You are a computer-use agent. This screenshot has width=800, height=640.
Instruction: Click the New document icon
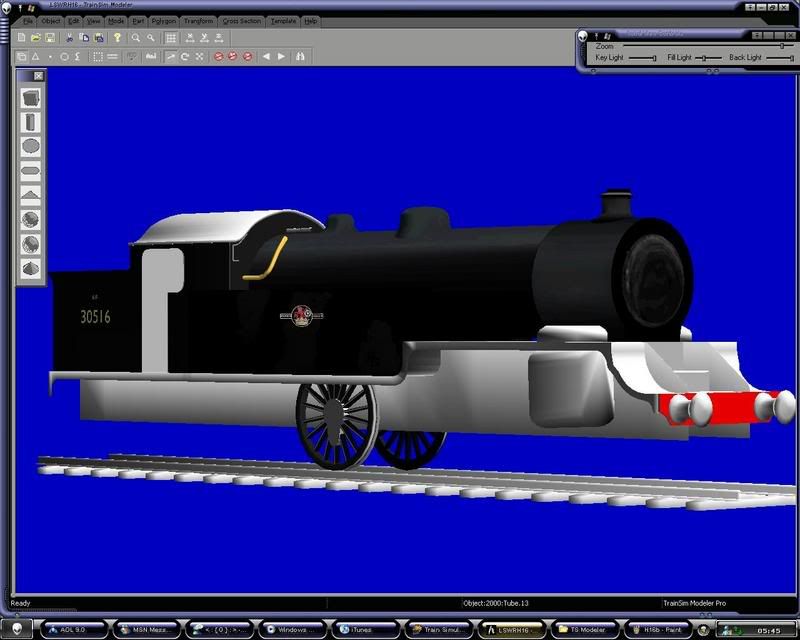22,38
